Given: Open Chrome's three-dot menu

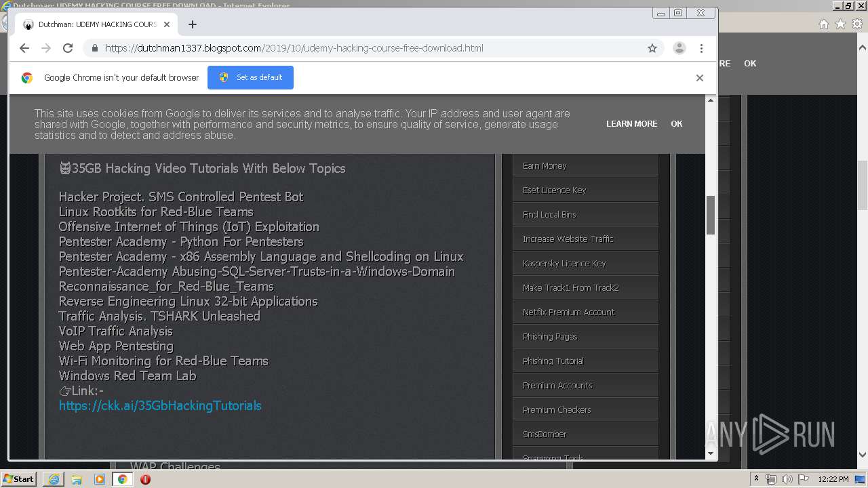Looking at the screenshot, I should (701, 48).
